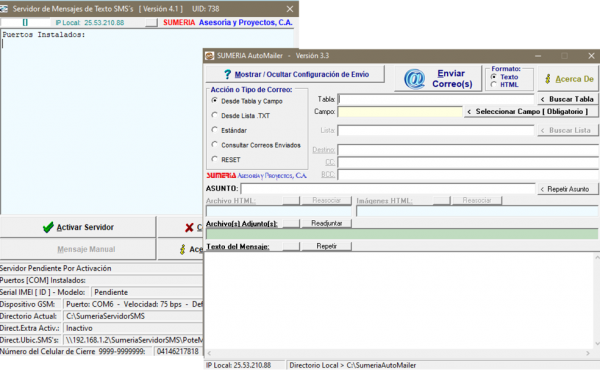Click the blue @ Enviar Correo(s) button
The image size is (600, 370).
(438, 78)
